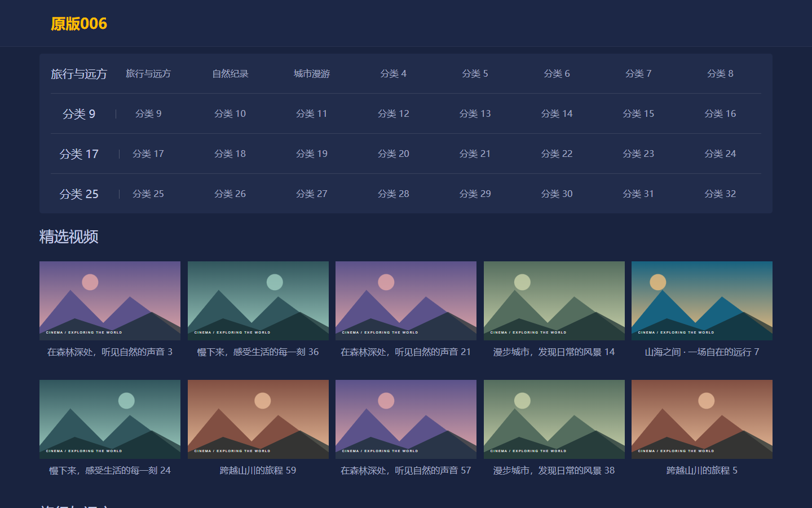Pick 分类 18 from the category list

pos(230,154)
